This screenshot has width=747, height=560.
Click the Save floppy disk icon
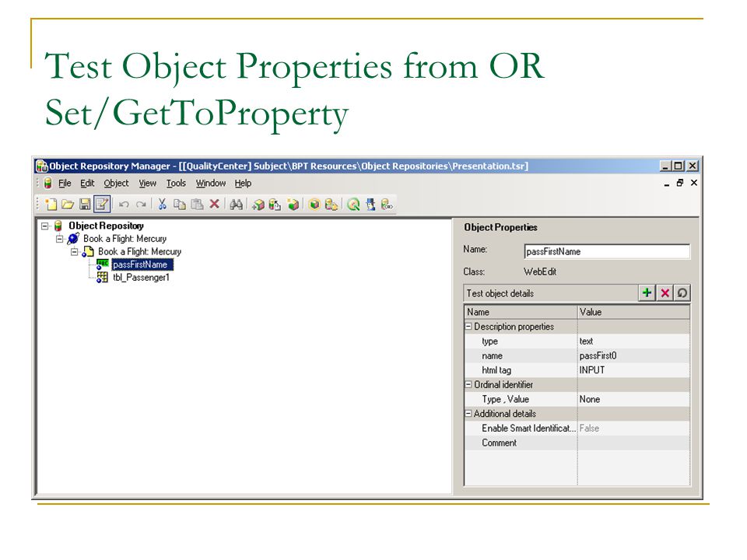pos(85,205)
